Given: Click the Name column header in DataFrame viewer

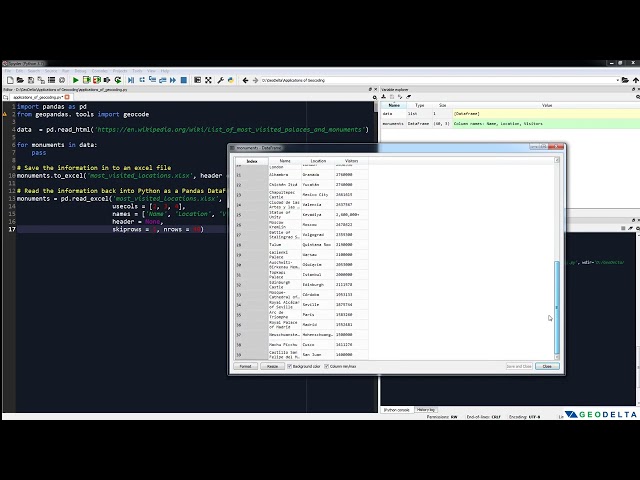Looking at the screenshot, I should tap(285, 161).
